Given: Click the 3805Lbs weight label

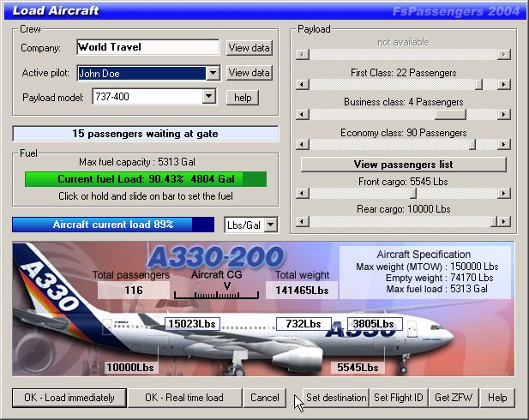Looking at the screenshot, I should click(x=374, y=324).
